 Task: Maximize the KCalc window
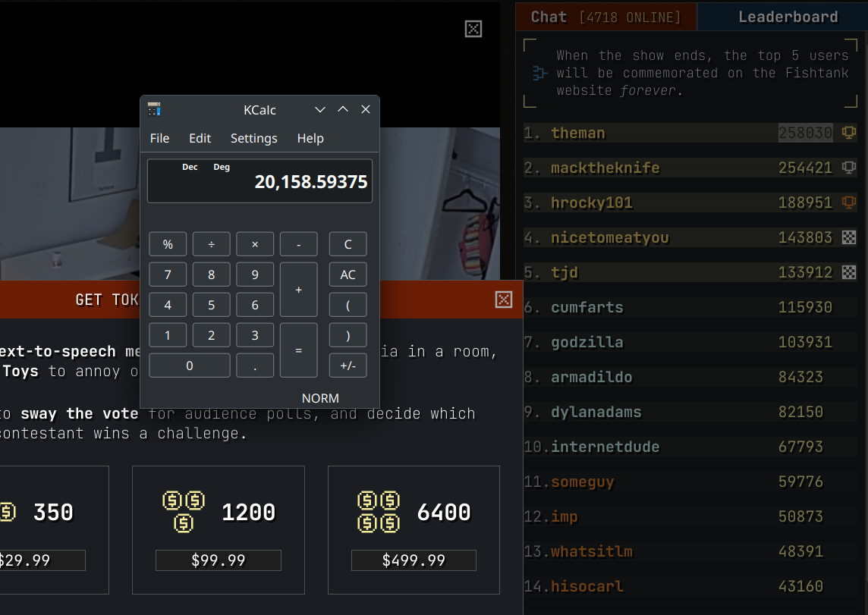pyautogui.click(x=343, y=109)
